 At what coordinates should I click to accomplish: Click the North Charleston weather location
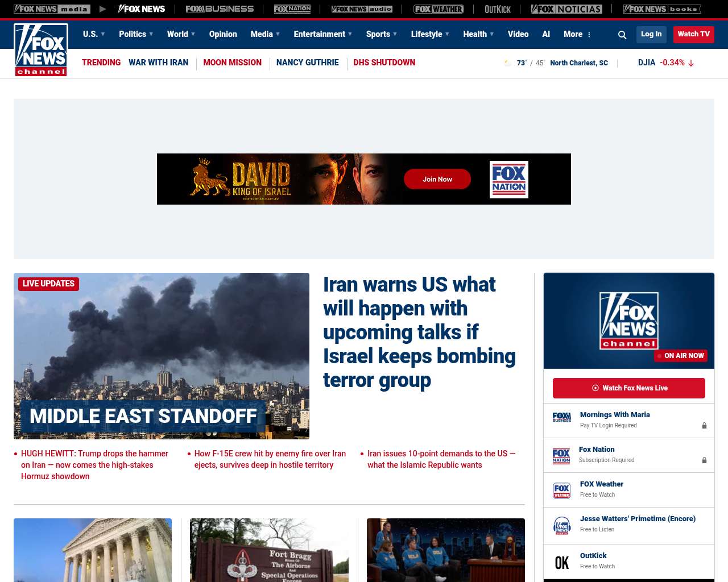point(579,63)
